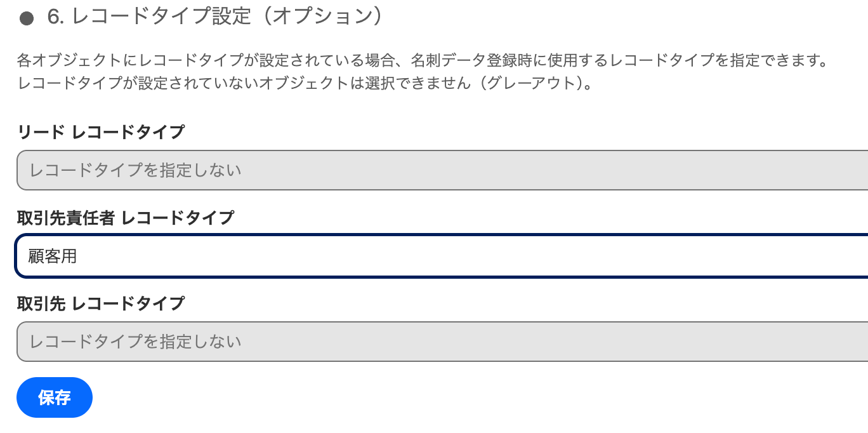
Task: Click the placeholder text in the リード combo box
Action: (x=135, y=170)
